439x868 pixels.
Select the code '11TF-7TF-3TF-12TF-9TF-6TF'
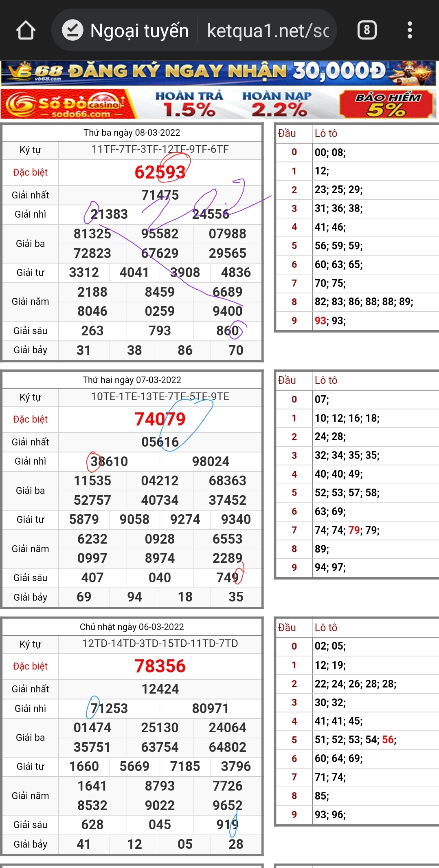(160, 150)
